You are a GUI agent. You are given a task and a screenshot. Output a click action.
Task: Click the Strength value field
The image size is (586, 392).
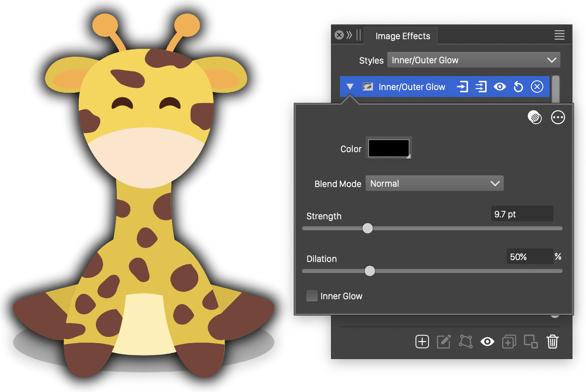tap(522, 214)
